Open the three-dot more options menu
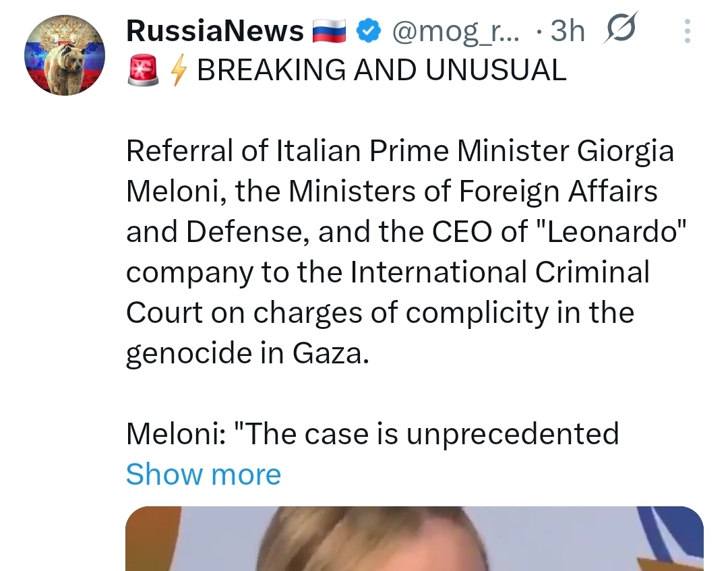Image resolution: width=728 pixels, height=571 pixels. tap(687, 32)
